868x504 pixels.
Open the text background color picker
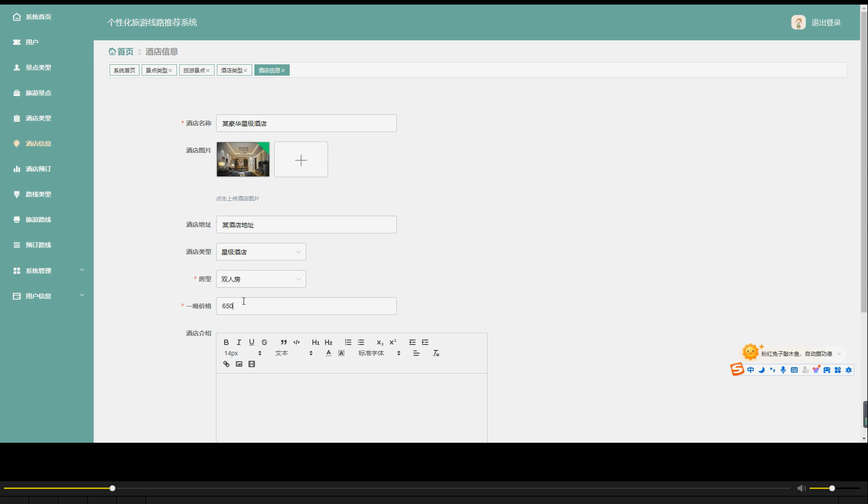click(x=341, y=353)
